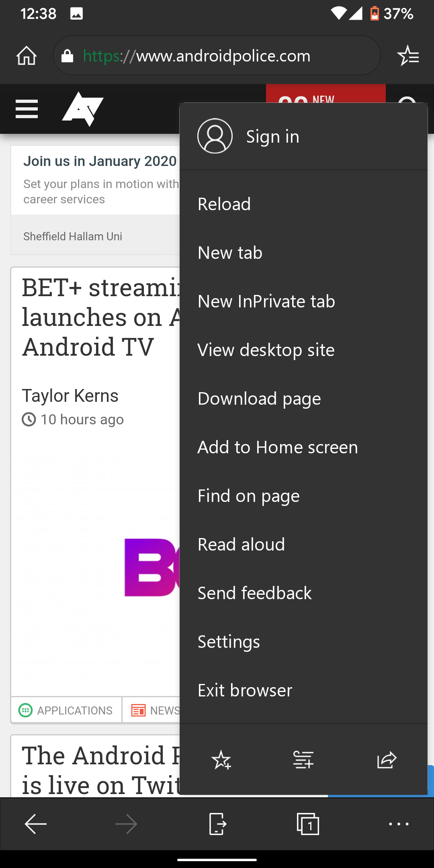Choose Exit browser
The height and width of the screenshot is (868, 434).
[244, 690]
